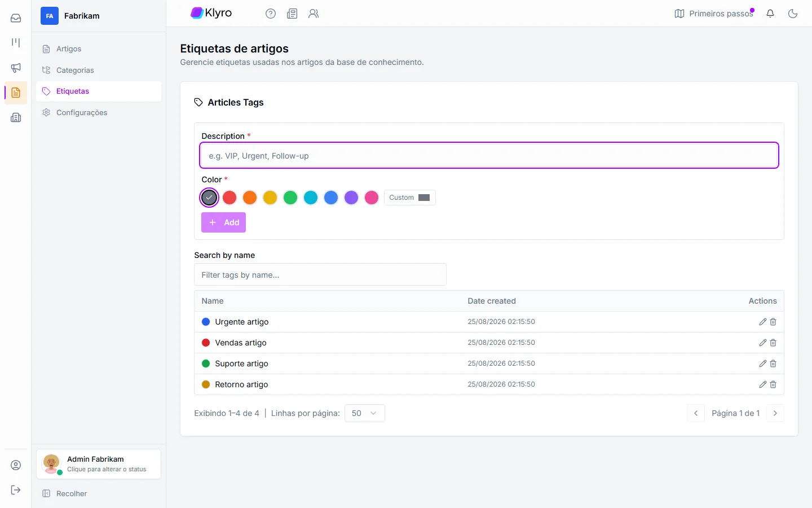
Task: Open Primeiros passos guide
Action: click(x=714, y=14)
